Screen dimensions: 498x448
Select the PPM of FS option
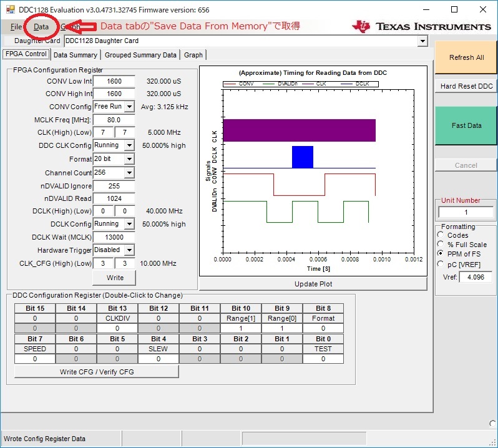(x=440, y=254)
